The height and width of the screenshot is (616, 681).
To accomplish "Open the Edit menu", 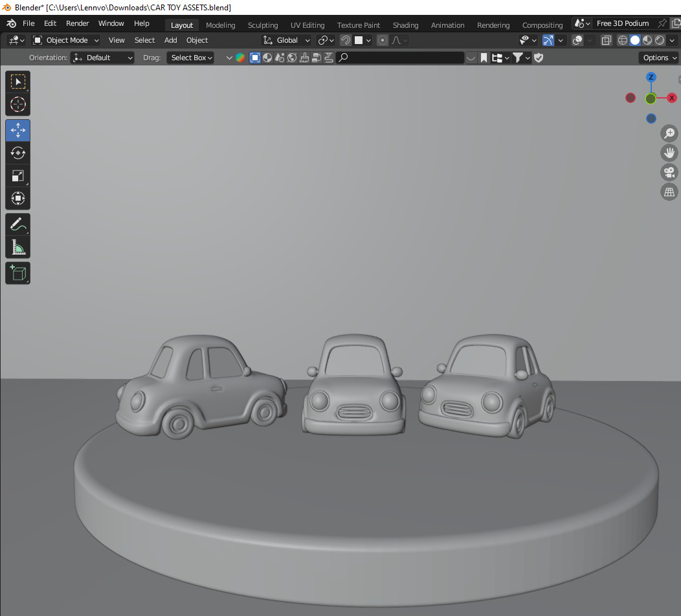I will pyautogui.click(x=50, y=23).
